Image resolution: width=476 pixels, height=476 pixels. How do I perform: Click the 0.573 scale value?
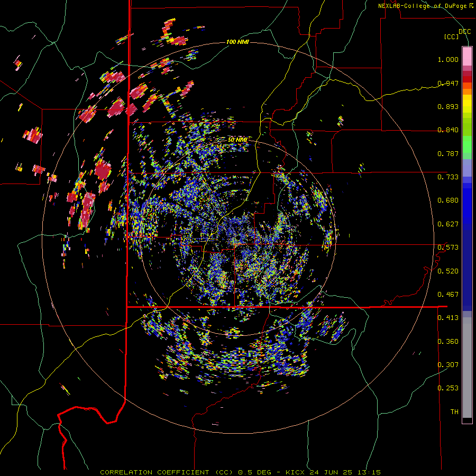click(448, 248)
